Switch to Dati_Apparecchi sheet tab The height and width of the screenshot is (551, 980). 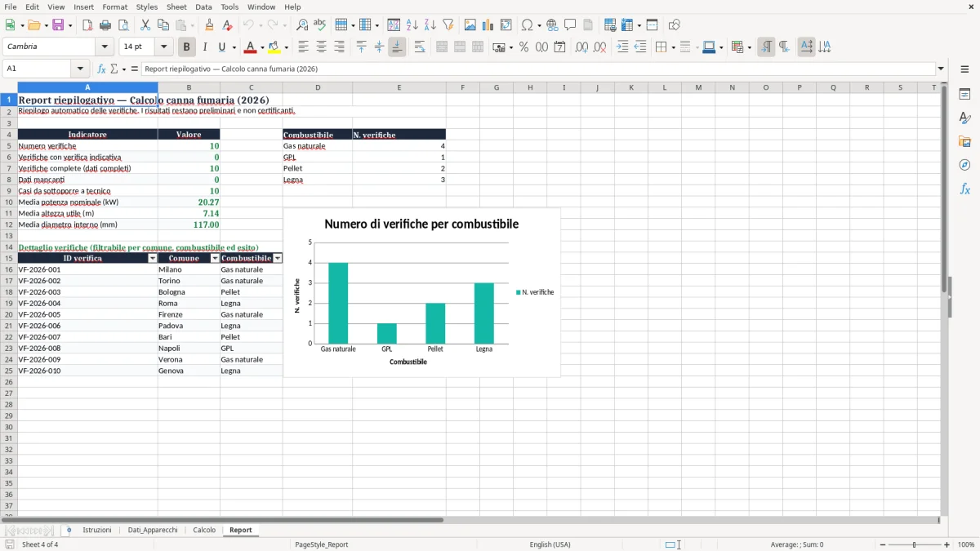(153, 531)
